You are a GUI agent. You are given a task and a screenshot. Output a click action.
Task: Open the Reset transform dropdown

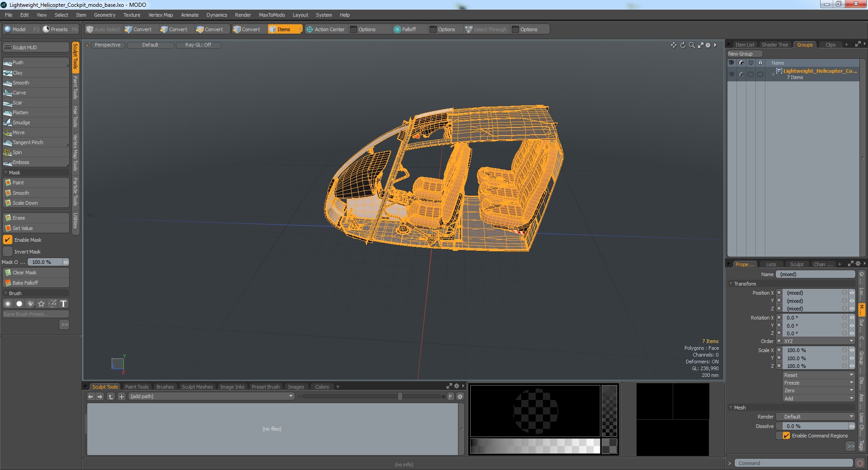[x=818, y=375]
